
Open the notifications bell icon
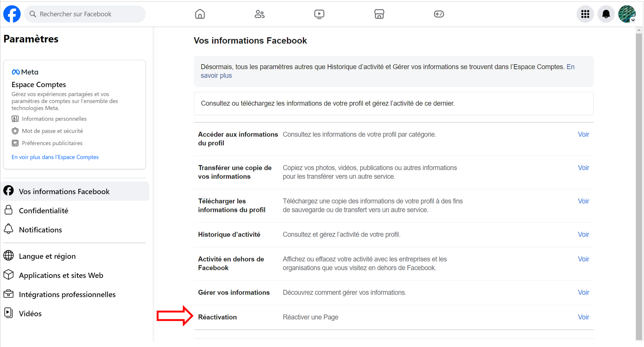point(606,14)
